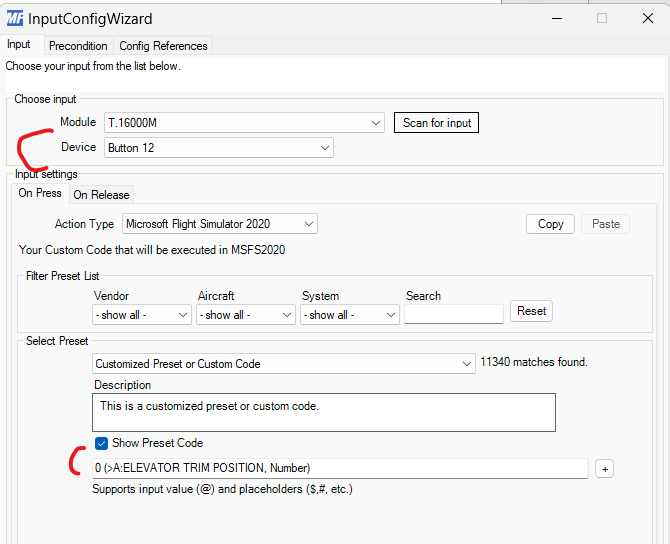Open the Aircraft filter dropdown

[x=245, y=314]
